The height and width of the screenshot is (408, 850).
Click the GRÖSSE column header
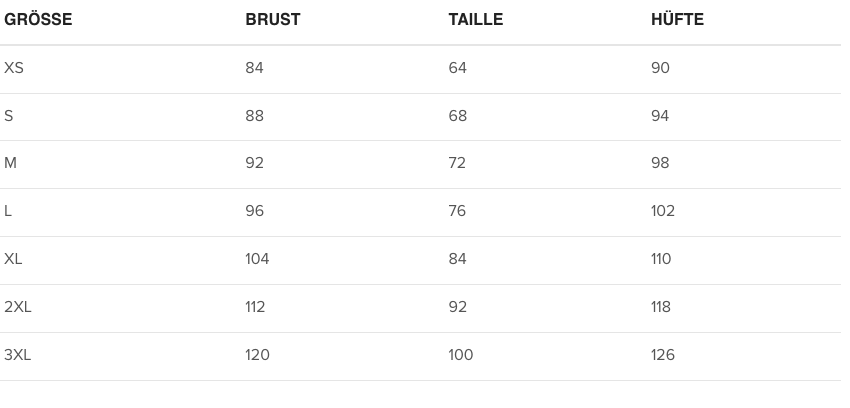click(38, 20)
